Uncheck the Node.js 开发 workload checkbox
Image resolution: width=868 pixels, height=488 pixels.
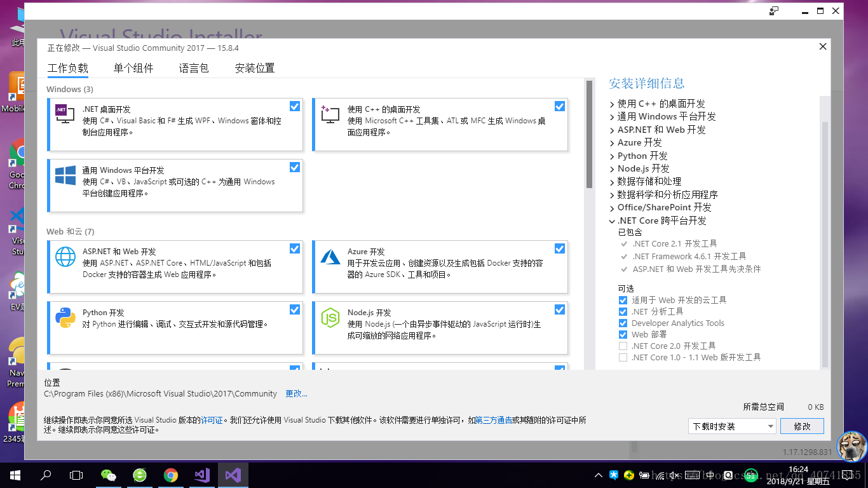click(560, 309)
